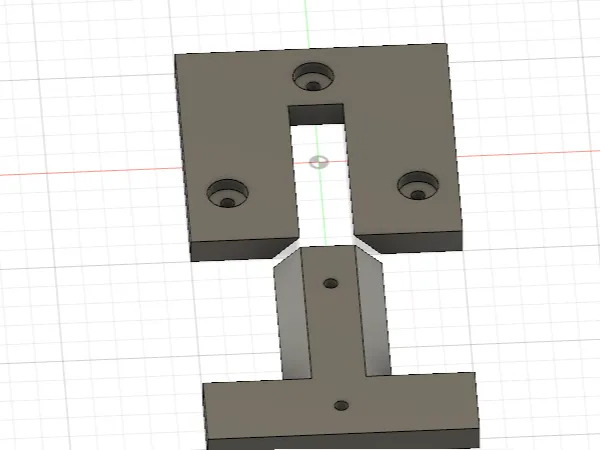Image resolution: width=601 pixels, height=450 pixels.
Task: Select the right chamfered face of the stem
Action: point(373,312)
